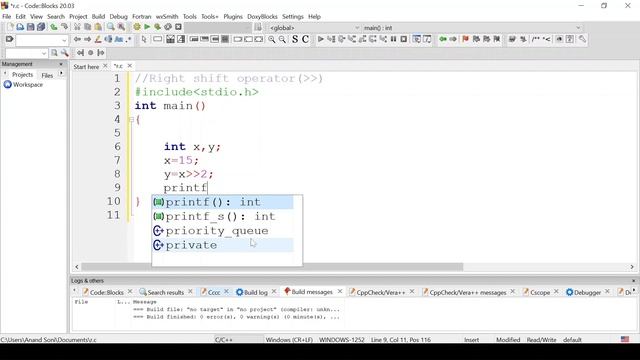Switch to the Projects management tab
640x360 pixels.
[22, 75]
